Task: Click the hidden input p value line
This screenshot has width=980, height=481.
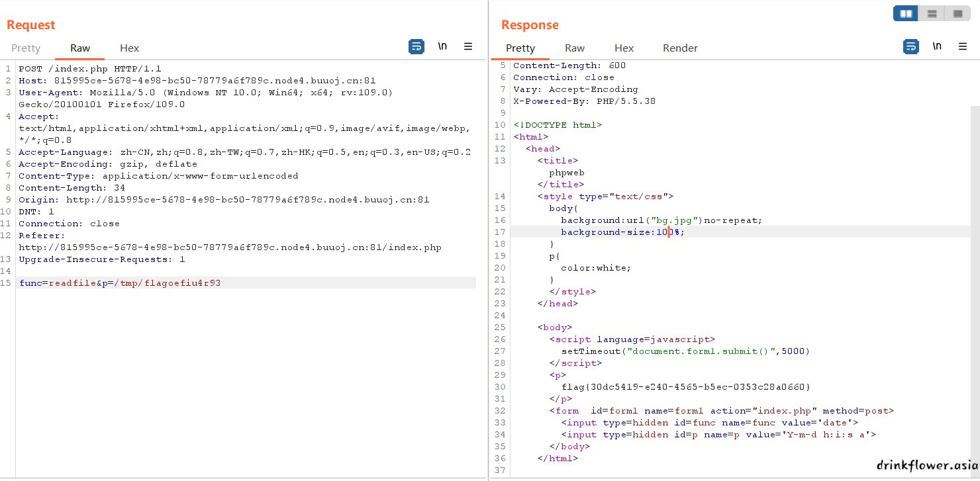Action: [x=718, y=435]
